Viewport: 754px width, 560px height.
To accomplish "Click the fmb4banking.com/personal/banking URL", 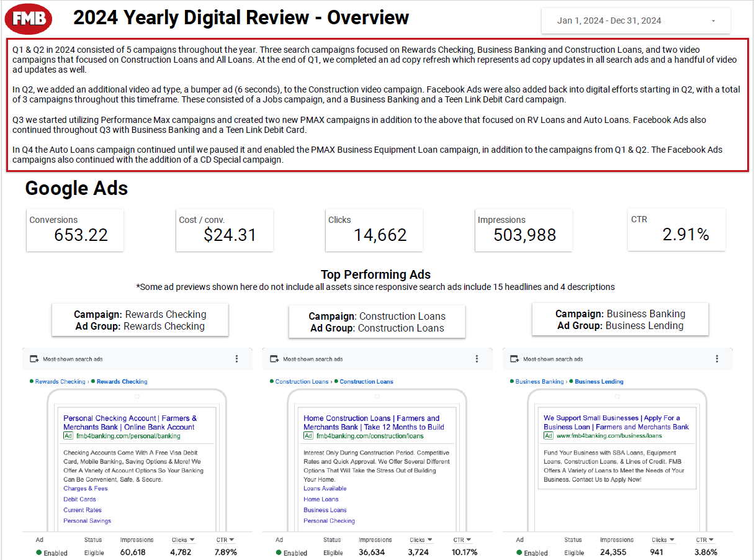I will click(128, 436).
